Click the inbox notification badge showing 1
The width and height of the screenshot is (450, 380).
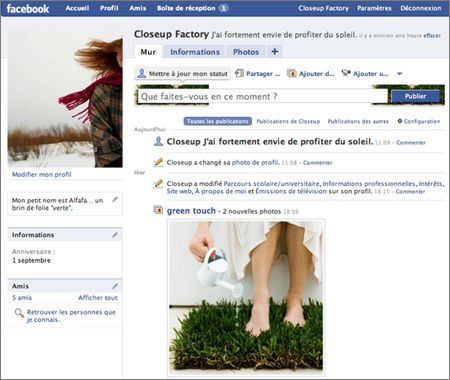(224, 8)
